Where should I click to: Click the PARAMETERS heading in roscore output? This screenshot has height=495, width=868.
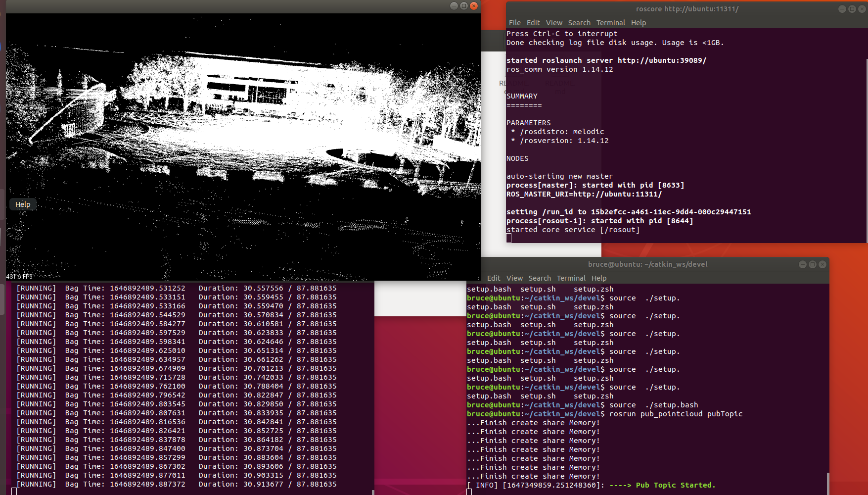pyautogui.click(x=528, y=123)
